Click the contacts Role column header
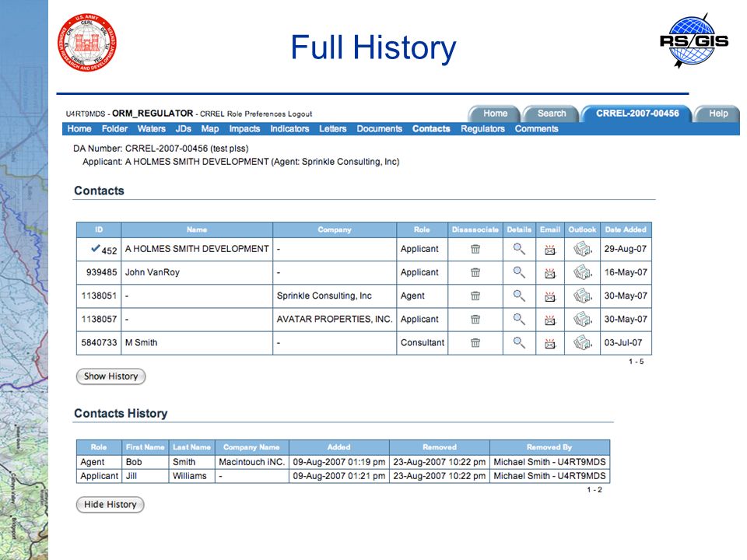Image resolution: width=747 pixels, height=560 pixels. pos(422,229)
